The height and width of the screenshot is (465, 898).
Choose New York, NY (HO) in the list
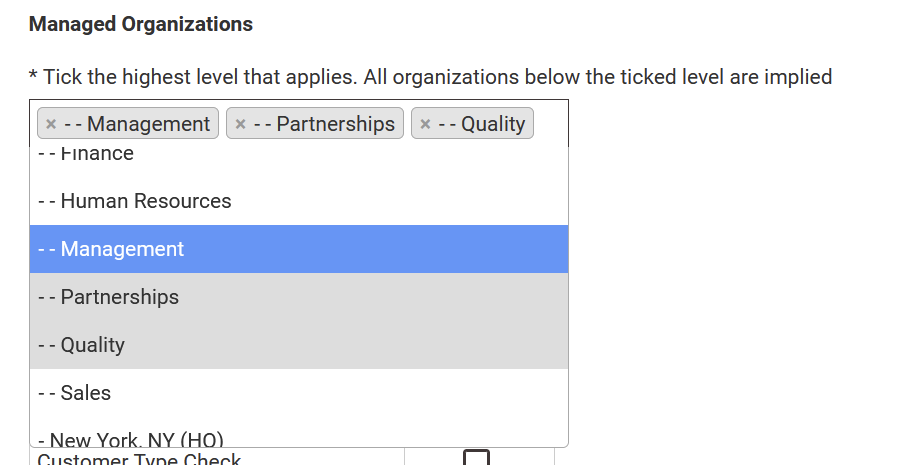pos(130,439)
